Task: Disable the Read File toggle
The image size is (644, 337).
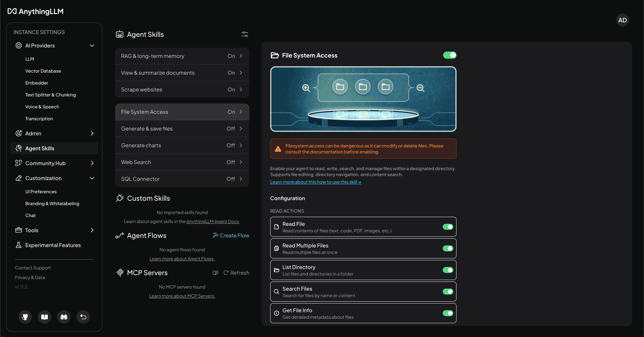Action: [x=448, y=227]
